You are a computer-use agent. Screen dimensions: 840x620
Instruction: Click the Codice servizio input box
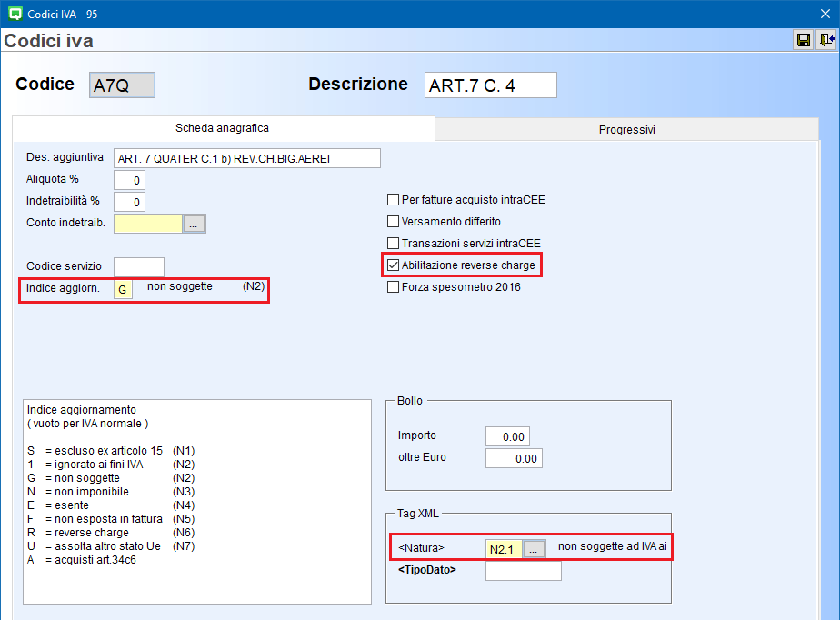tap(139, 267)
